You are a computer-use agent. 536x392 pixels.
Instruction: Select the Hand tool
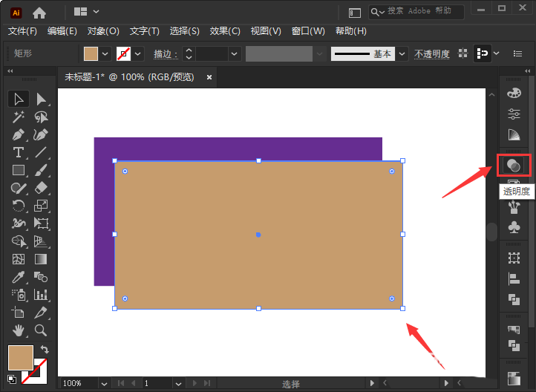click(x=19, y=330)
